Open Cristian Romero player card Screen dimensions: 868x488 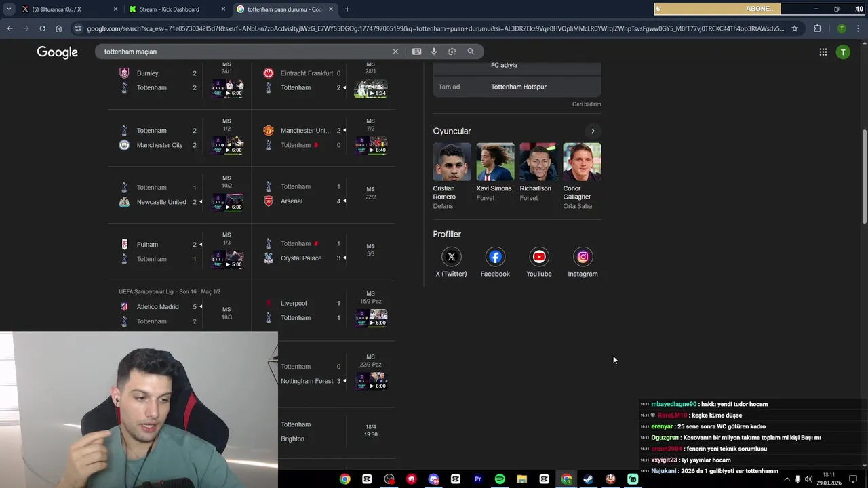(x=452, y=176)
